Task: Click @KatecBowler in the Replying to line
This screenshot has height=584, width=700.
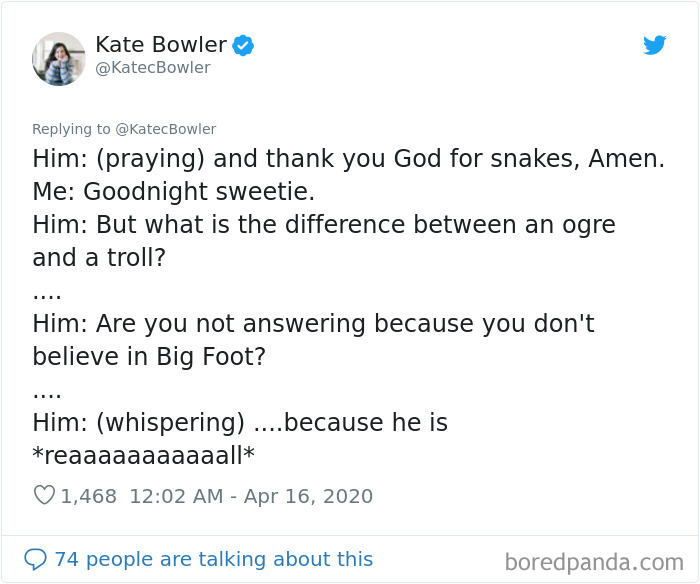Action: tap(167, 129)
